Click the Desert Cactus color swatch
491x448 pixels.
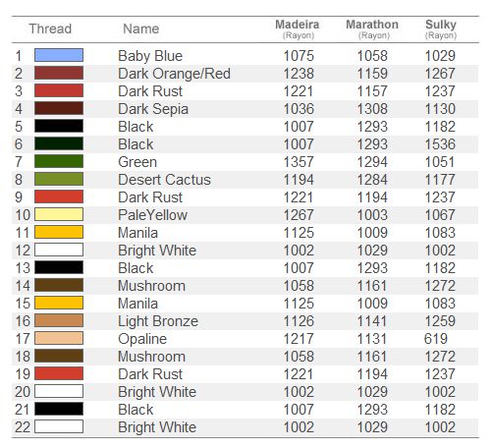tap(59, 179)
